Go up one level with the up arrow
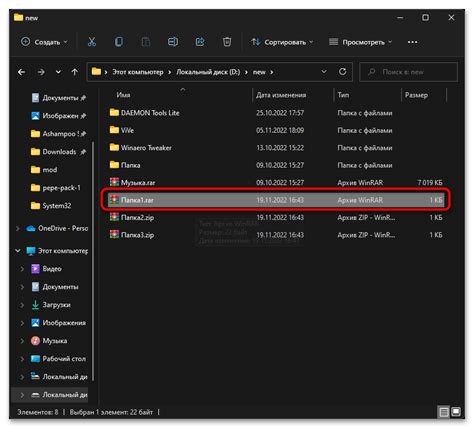Image resolution: width=474 pixels, height=428 pixels. coord(75,72)
